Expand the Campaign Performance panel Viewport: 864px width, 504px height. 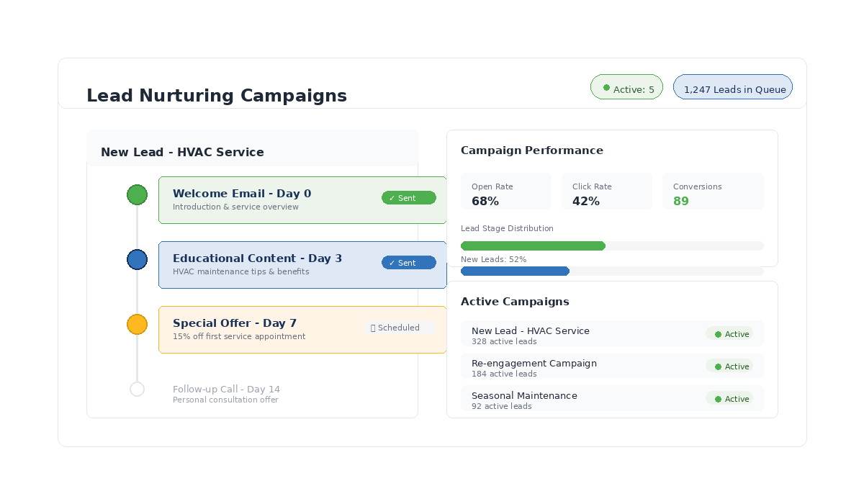[x=531, y=150]
